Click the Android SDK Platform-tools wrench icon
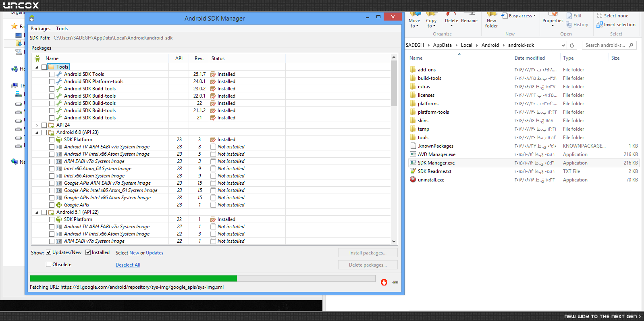The image size is (644, 321). pos(59,81)
